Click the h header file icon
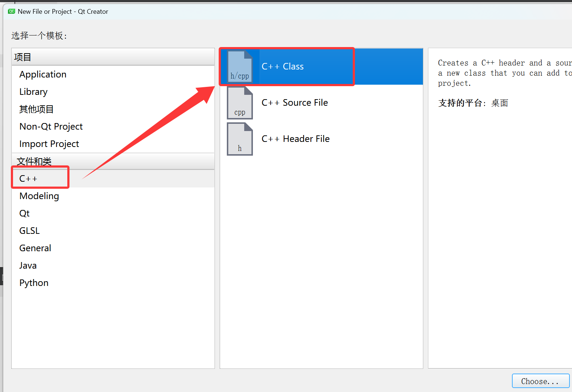The image size is (572, 392). (x=240, y=139)
